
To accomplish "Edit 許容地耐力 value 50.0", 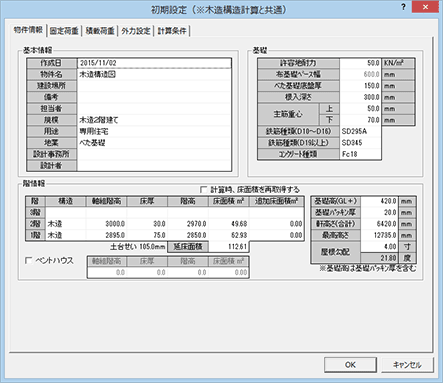I will pos(360,63).
